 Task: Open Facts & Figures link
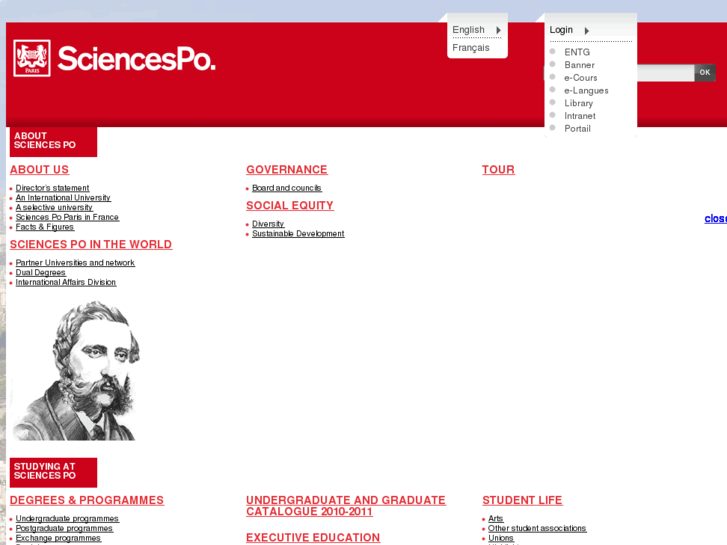45,227
